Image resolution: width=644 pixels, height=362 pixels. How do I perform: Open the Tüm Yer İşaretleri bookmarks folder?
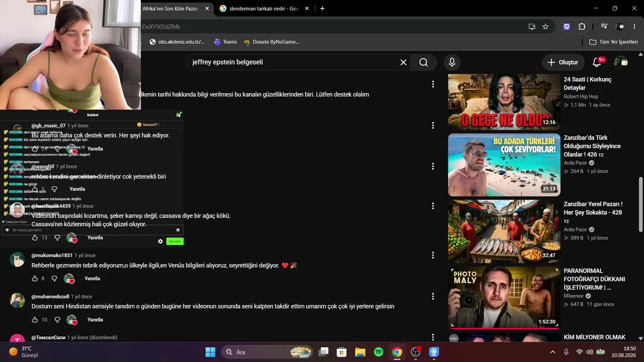point(613,42)
